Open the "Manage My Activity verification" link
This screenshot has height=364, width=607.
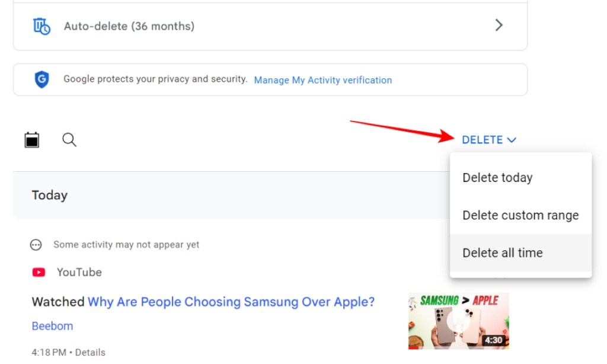tap(322, 80)
